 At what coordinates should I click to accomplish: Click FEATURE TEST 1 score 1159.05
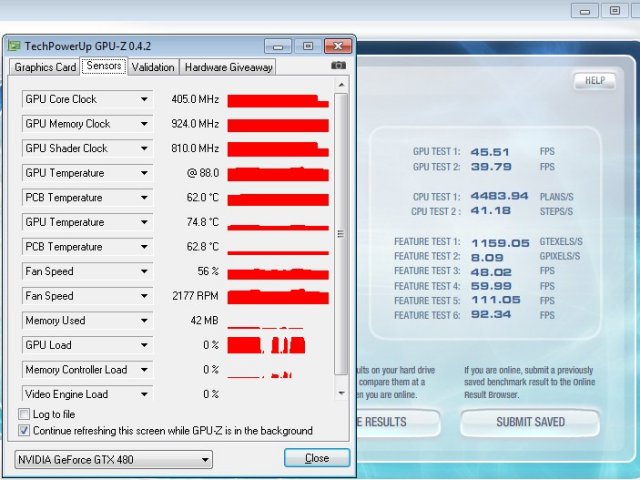pos(500,243)
